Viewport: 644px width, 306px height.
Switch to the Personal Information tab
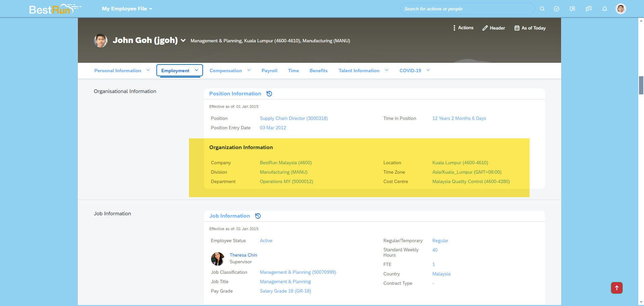[118, 71]
